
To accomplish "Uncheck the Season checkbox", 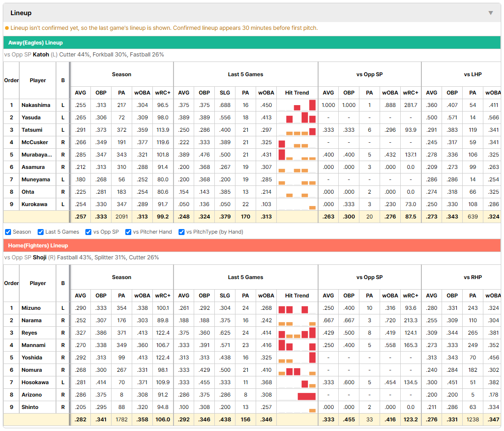I will tap(8, 232).
